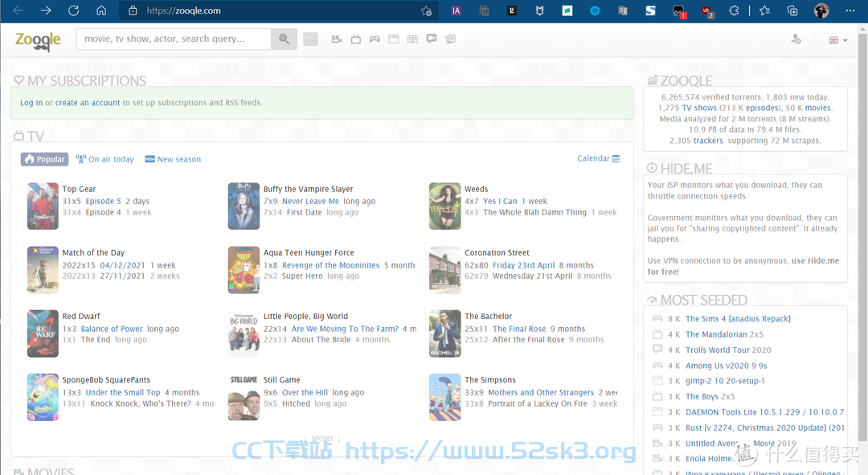This screenshot has height=475, width=868.
Task: Click the search magnifier button
Action: [284, 39]
